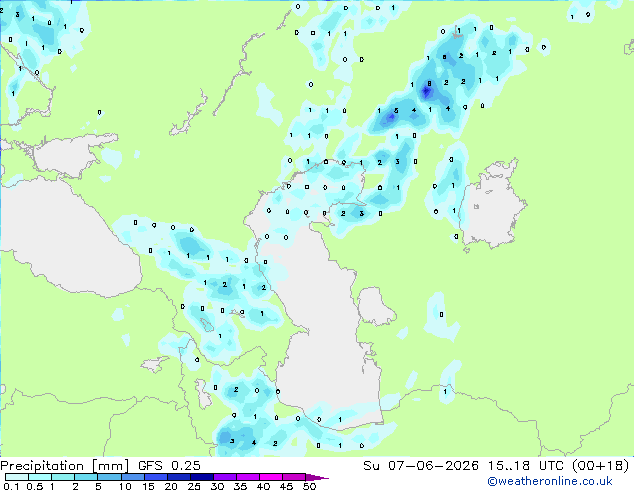Click the "45" legend tick label
634x490 pixels.
286,486
